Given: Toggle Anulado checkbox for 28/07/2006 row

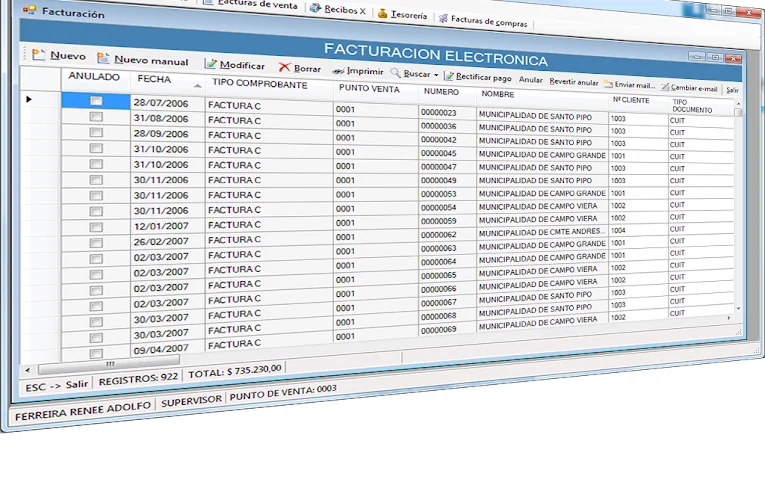Looking at the screenshot, I should click(x=96, y=101).
